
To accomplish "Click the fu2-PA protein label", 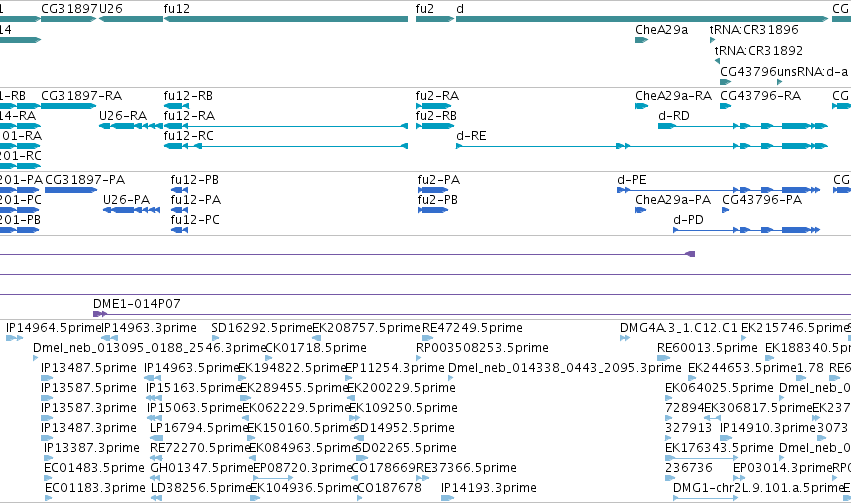I will pyautogui.click(x=439, y=180).
